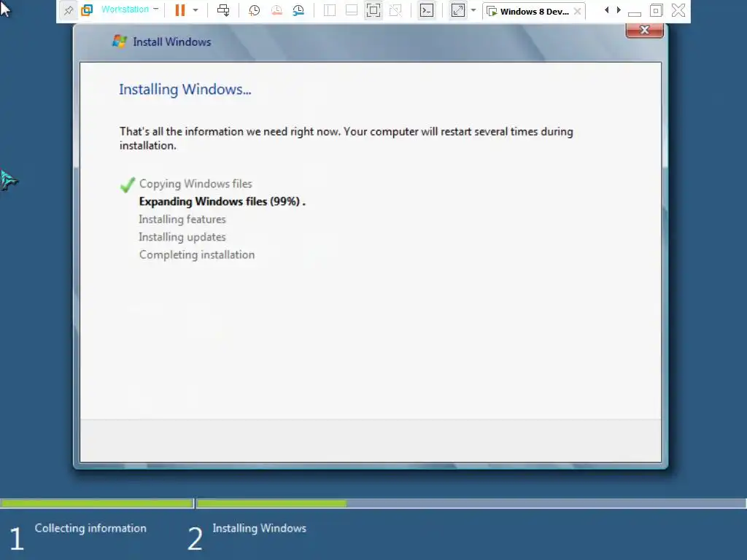Screen dimensions: 747x560
Task: Click the stretch guest display icon
Action: [x=458, y=10]
